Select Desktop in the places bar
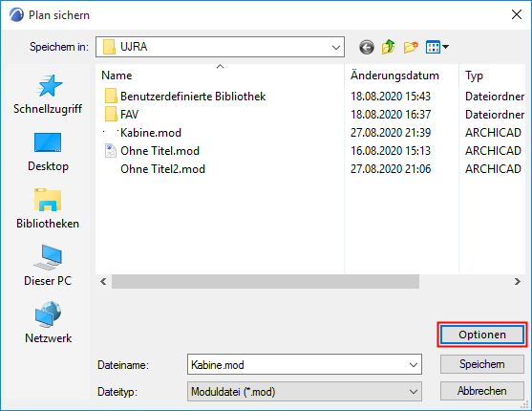Screen dimensions: 532x411 click(48, 152)
